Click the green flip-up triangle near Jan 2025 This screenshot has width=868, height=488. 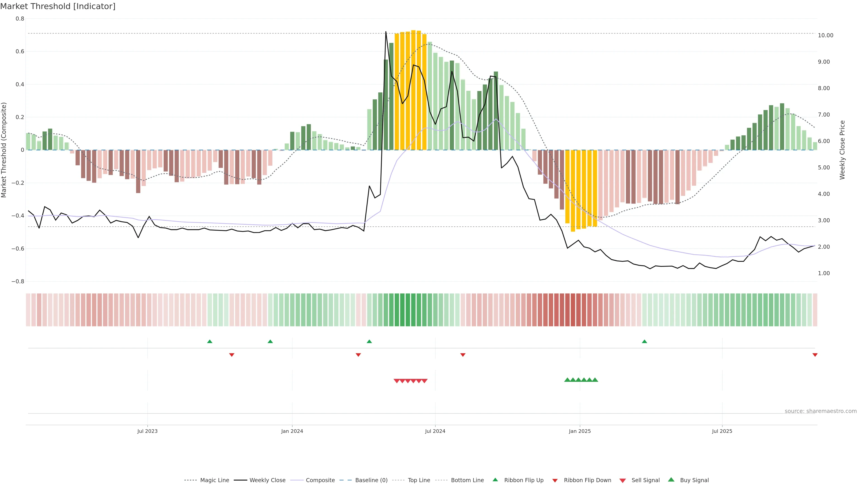(644, 342)
